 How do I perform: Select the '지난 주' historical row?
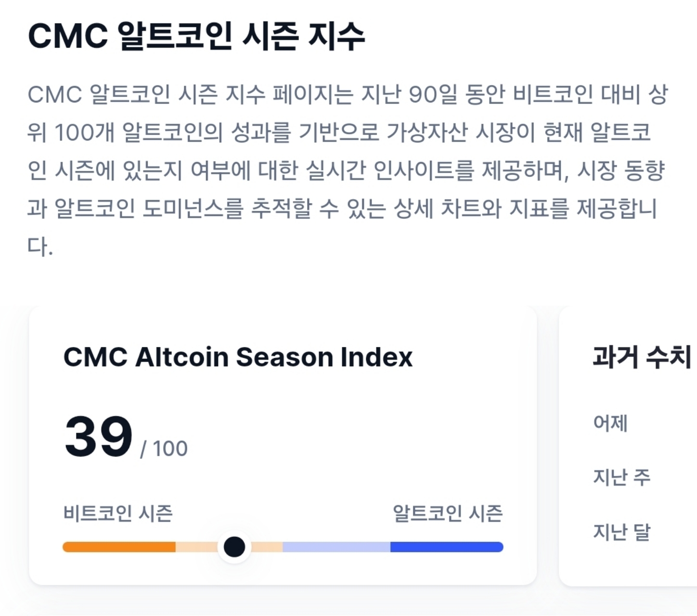pos(621,477)
